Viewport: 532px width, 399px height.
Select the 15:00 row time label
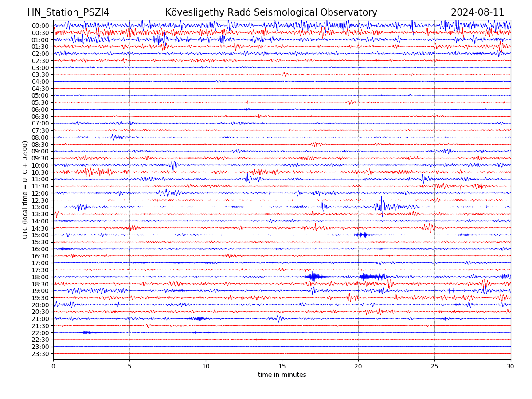pos(40,235)
